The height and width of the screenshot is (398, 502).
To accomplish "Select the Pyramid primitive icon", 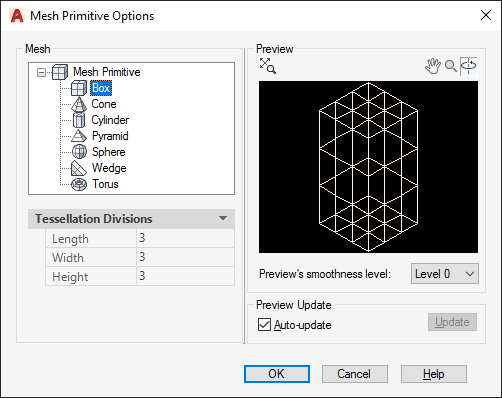I will click(x=79, y=136).
